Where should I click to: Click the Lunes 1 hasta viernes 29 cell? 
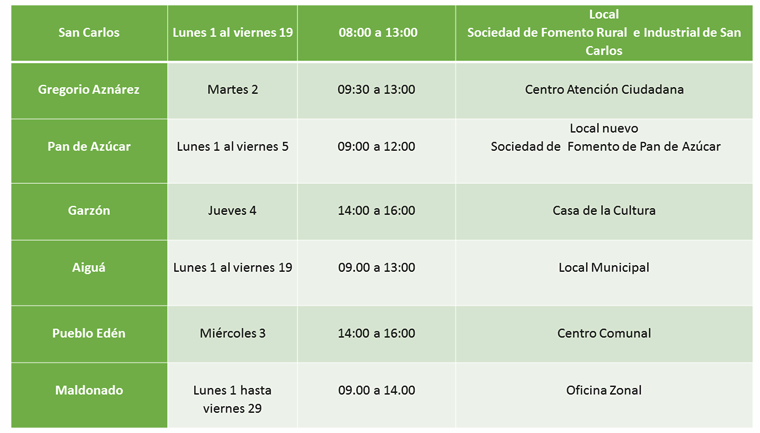[232, 399]
